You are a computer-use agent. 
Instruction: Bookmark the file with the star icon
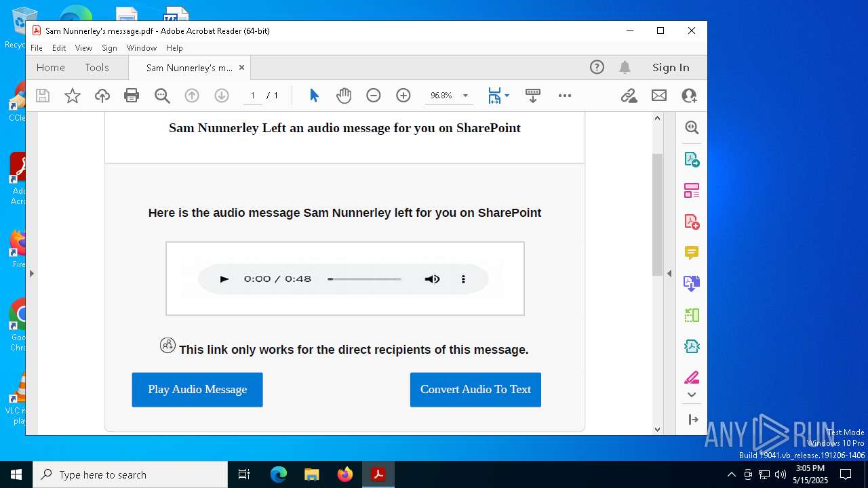click(73, 96)
